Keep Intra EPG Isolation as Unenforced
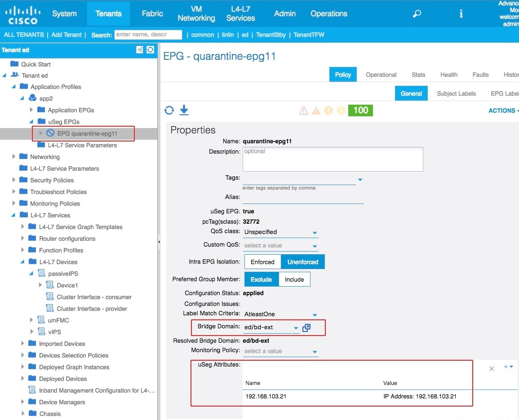The height and width of the screenshot is (420, 519). click(x=303, y=261)
